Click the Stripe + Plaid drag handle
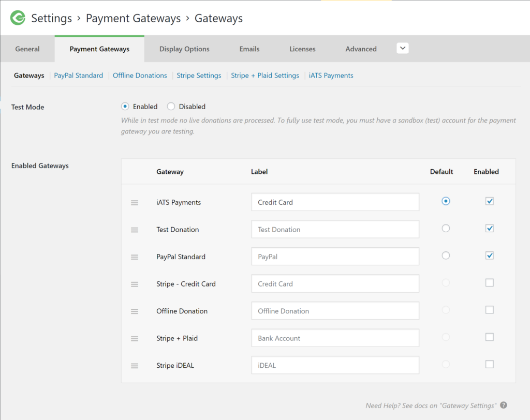This screenshot has width=530, height=420. point(135,339)
